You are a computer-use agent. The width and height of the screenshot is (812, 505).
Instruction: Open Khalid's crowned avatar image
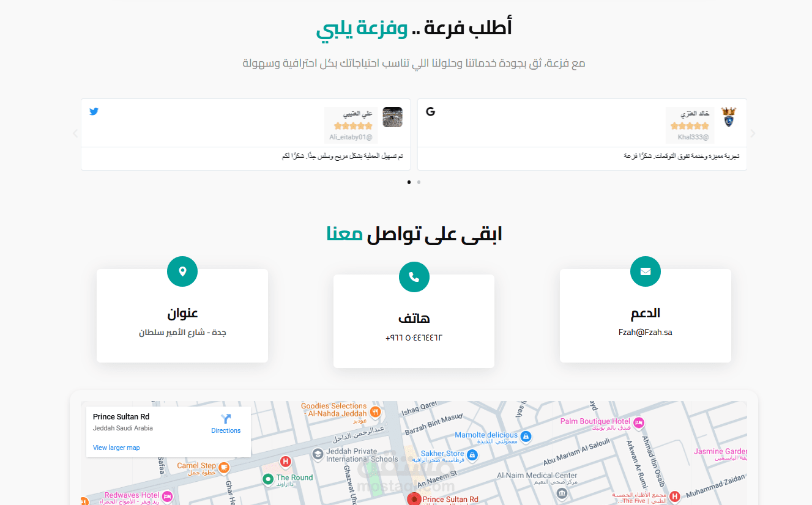click(728, 117)
